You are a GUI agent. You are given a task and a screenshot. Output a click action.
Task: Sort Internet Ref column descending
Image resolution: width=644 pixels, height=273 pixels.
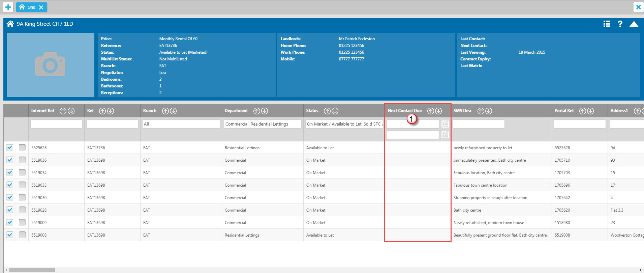pyautogui.click(x=71, y=111)
